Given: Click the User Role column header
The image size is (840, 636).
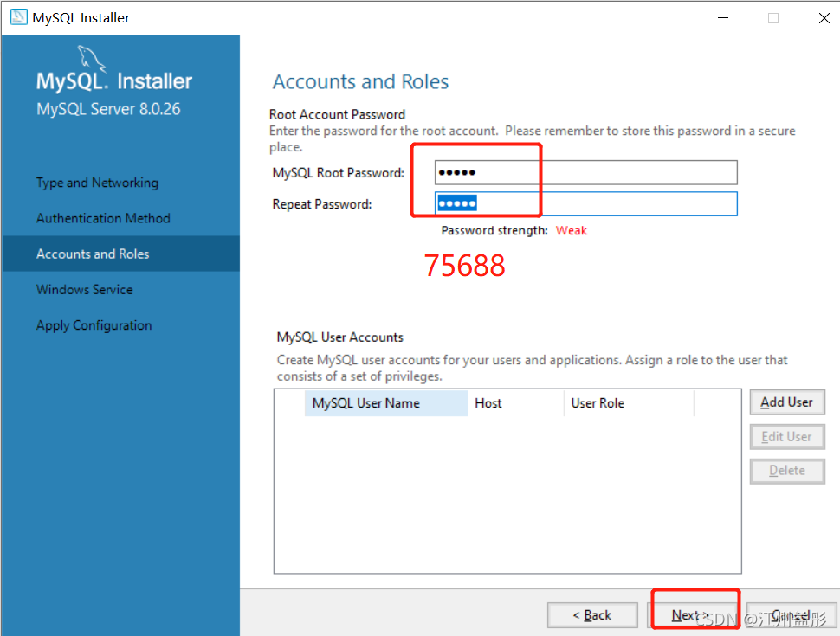Looking at the screenshot, I should tap(629, 403).
